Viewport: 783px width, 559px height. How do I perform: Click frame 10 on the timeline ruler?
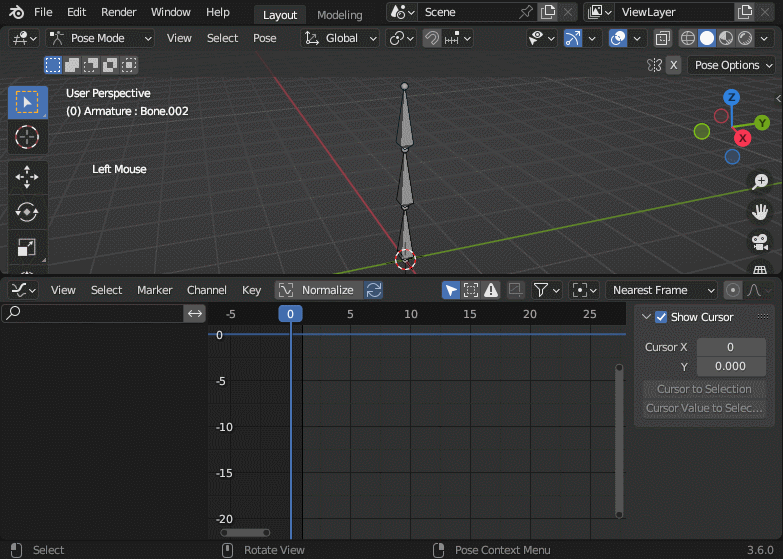pos(410,314)
